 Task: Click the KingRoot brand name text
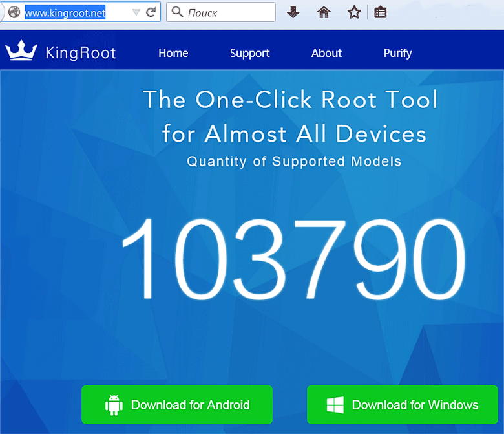pos(80,53)
